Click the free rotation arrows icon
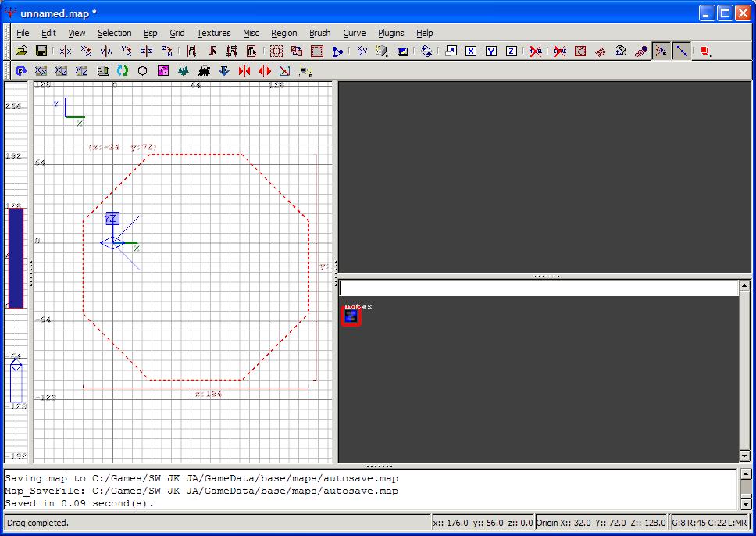Viewport: 756px width, 536px height. pyautogui.click(x=426, y=51)
